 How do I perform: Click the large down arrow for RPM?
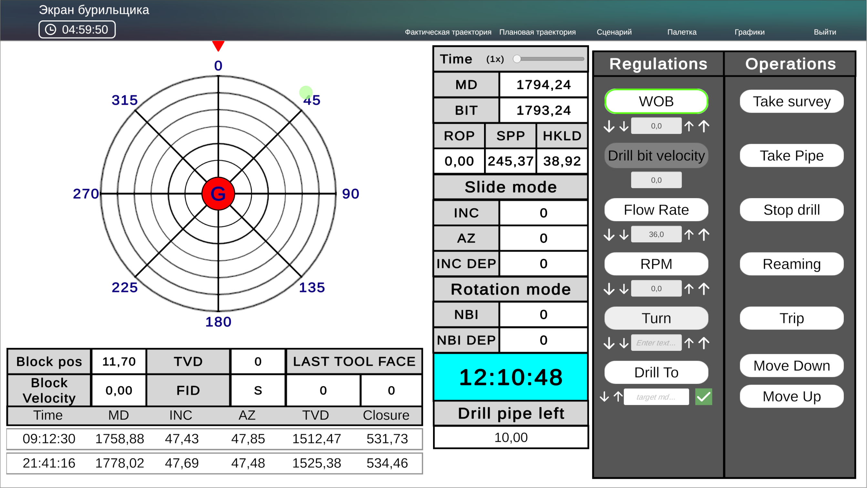click(x=609, y=289)
